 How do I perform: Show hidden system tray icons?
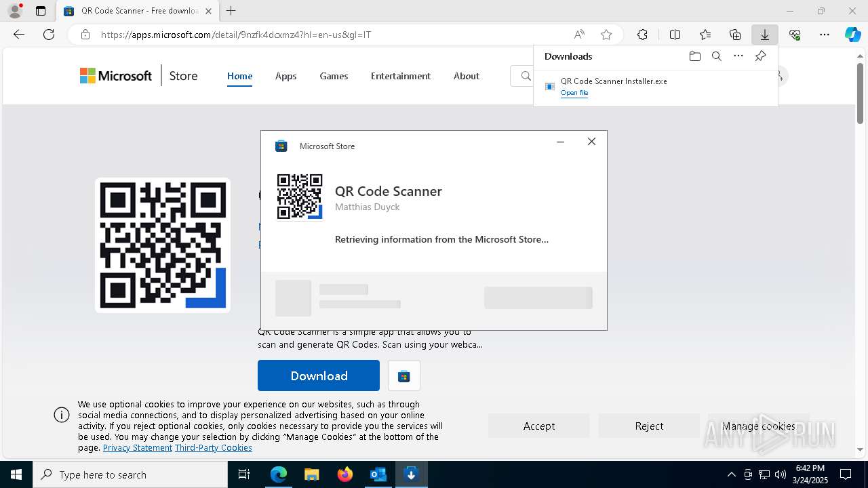coord(731,474)
